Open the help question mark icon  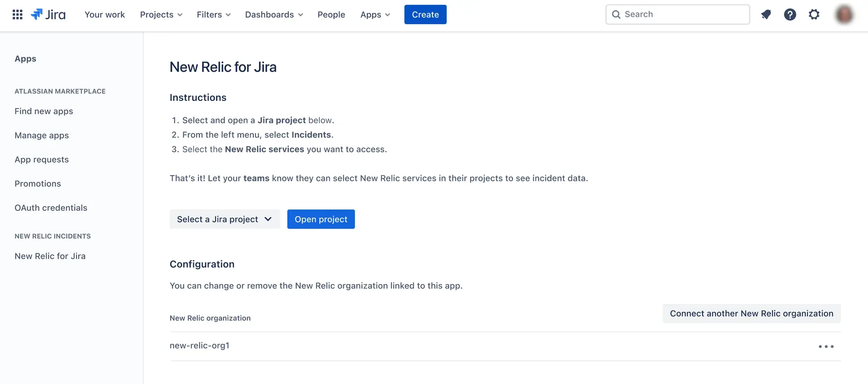coord(790,14)
